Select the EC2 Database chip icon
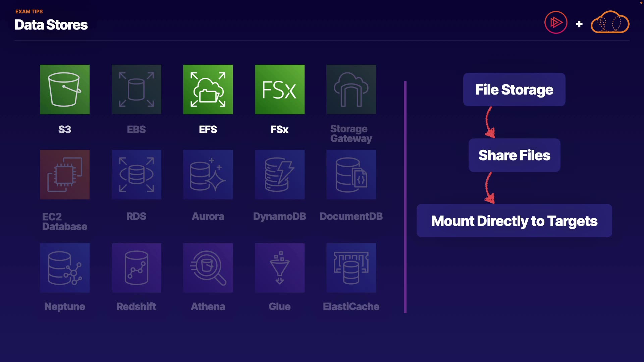This screenshot has height=362, width=644. point(65,175)
